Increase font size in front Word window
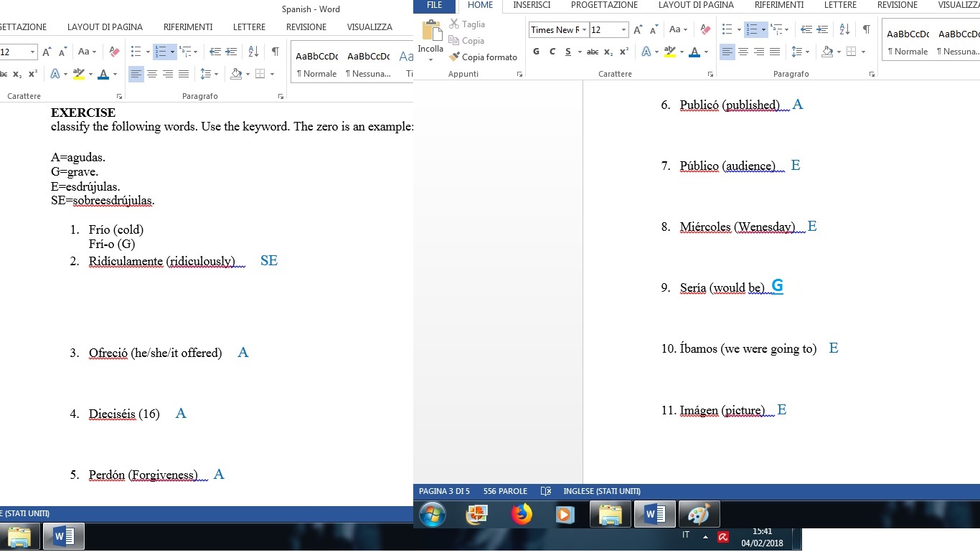 [x=638, y=30]
